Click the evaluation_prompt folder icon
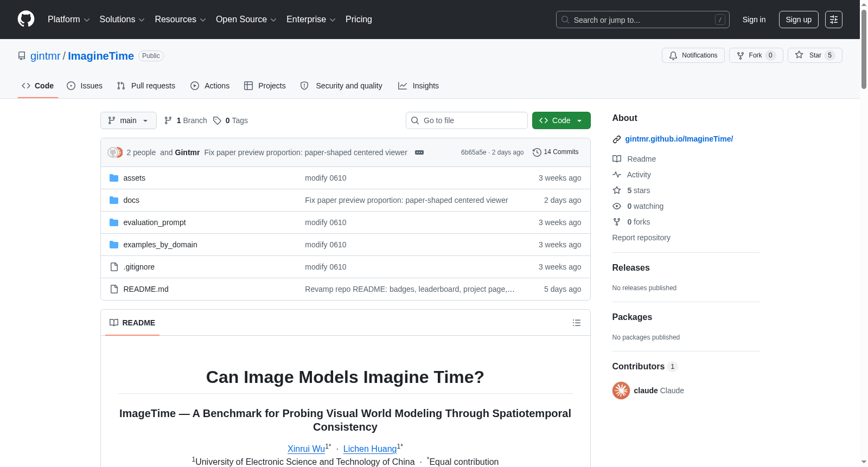The image size is (868, 467). click(114, 222)
